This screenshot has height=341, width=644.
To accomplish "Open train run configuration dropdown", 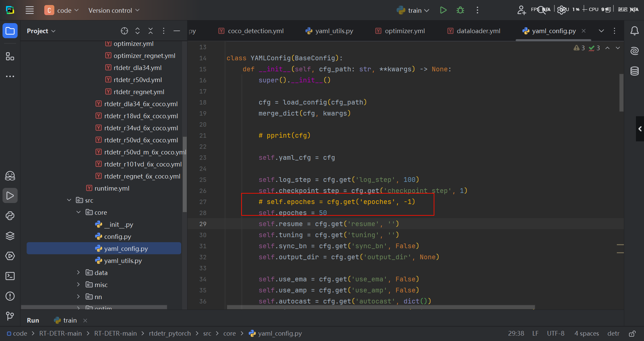I will (413, 10).
